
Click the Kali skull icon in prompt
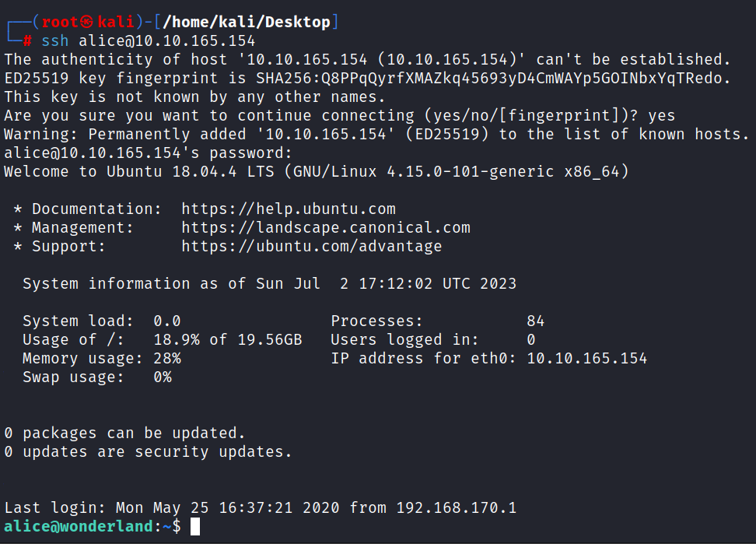[87, 23]
